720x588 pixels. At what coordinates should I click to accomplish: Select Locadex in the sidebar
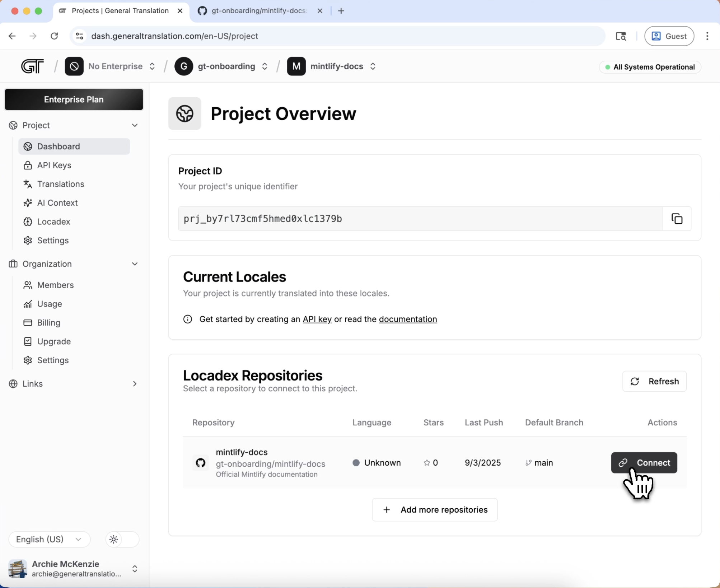pos(53,221)
